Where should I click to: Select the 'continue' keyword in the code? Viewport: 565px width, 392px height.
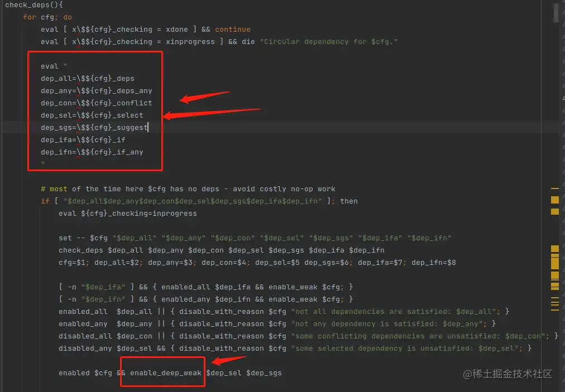click(233, 29)
